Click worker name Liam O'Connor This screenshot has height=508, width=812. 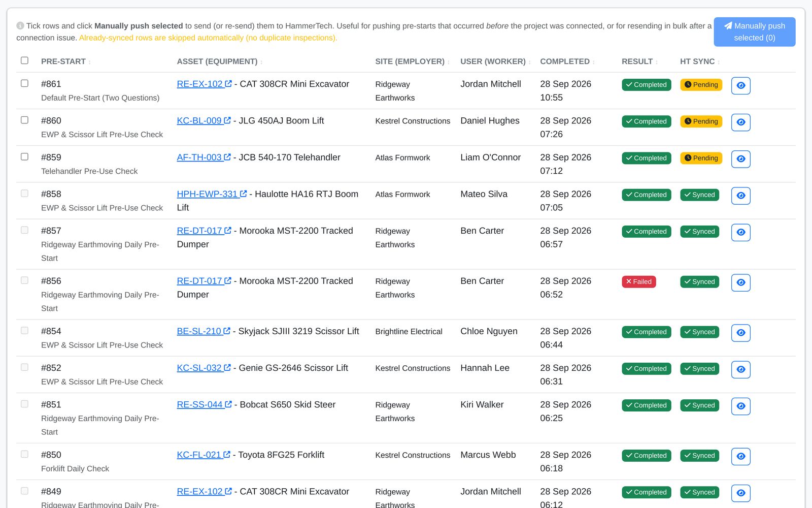tap(490, 157)
